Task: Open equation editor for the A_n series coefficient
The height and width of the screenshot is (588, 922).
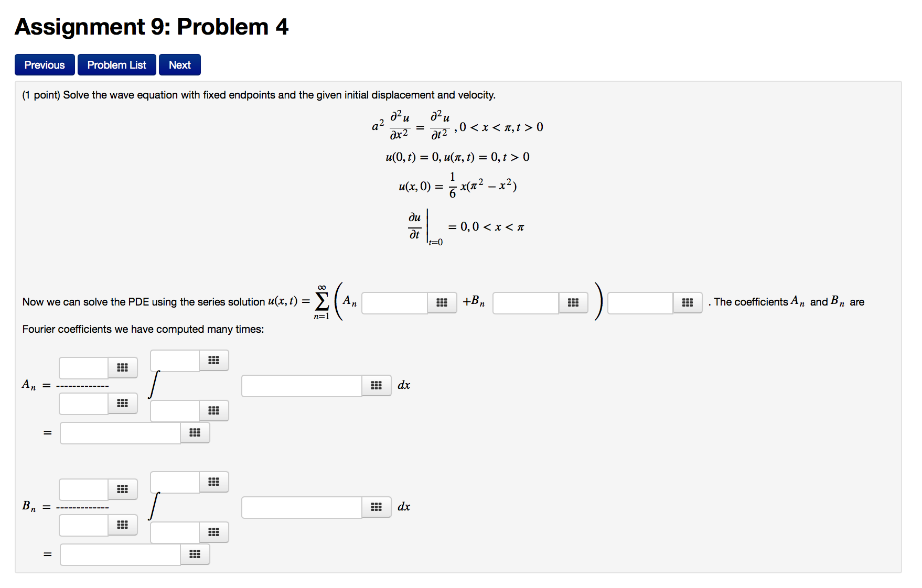Action: [442, 302]
